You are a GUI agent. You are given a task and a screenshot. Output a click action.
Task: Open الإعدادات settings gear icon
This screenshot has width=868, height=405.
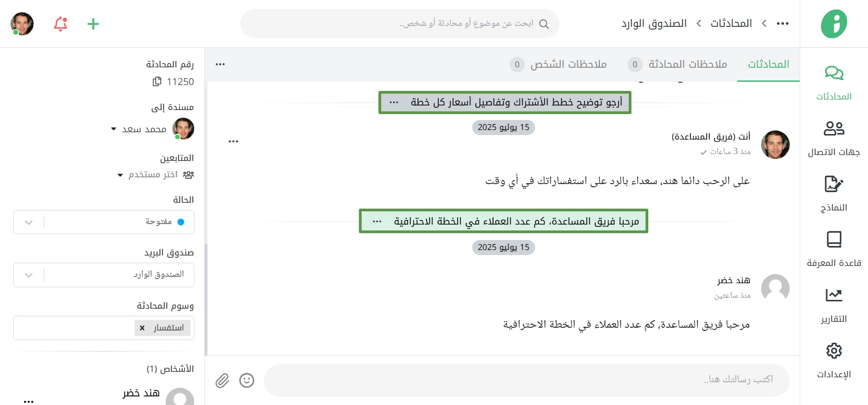point(834,350)
